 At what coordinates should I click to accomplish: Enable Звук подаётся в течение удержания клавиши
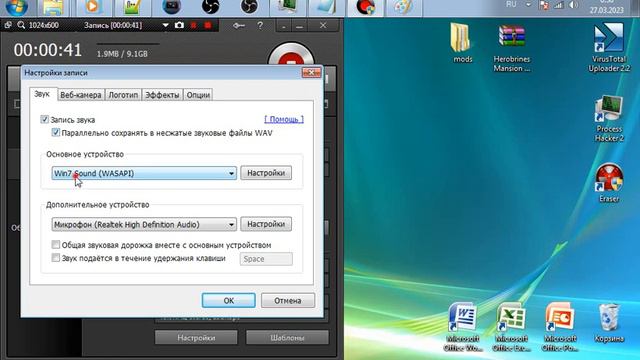click(x=56, y=258)
